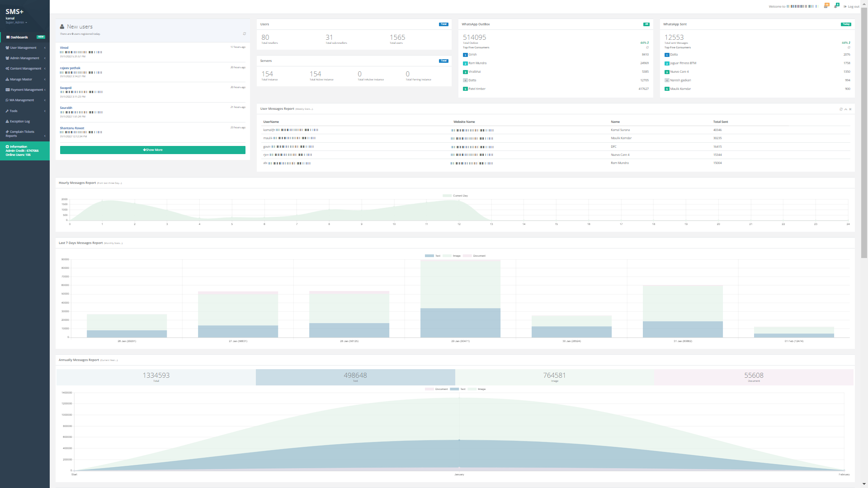The height and width of the screenshot is (488, 868).
Task: Click the Total badge on Servers card
Action: [443, 61]
